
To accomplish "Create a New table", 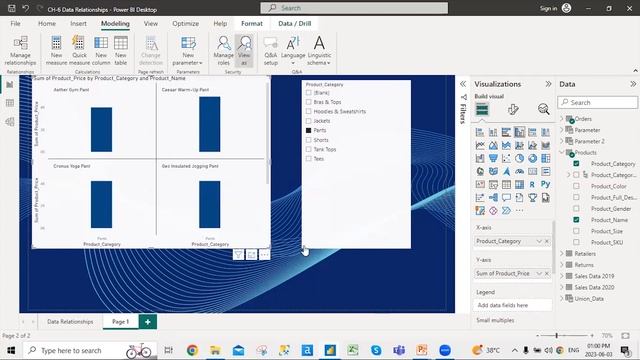I will pos(120,51).
